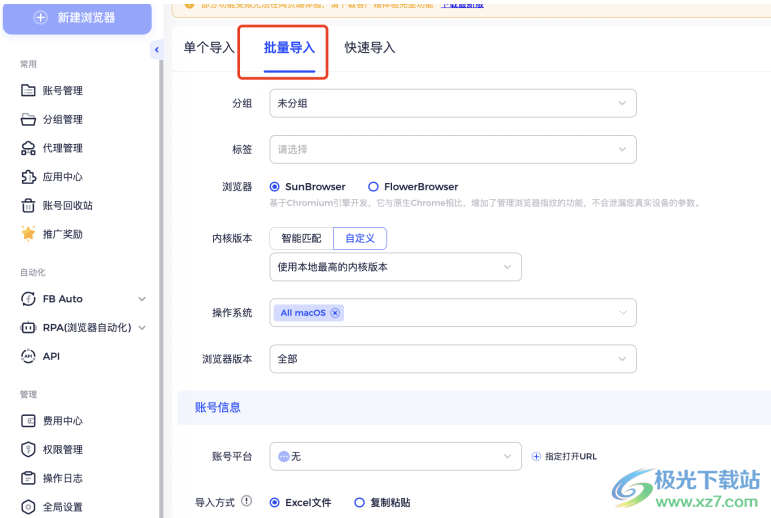Select Excel文件 import method

pyautogui.click(x=274, y=502)
